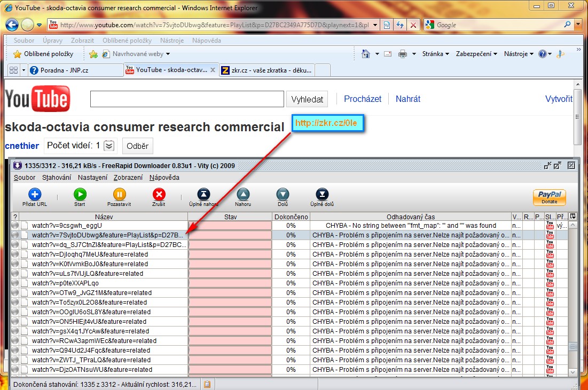
Task: Open the Stahování menu in FreeRapid
Action: pyautogui.click(x=57, y=178)
